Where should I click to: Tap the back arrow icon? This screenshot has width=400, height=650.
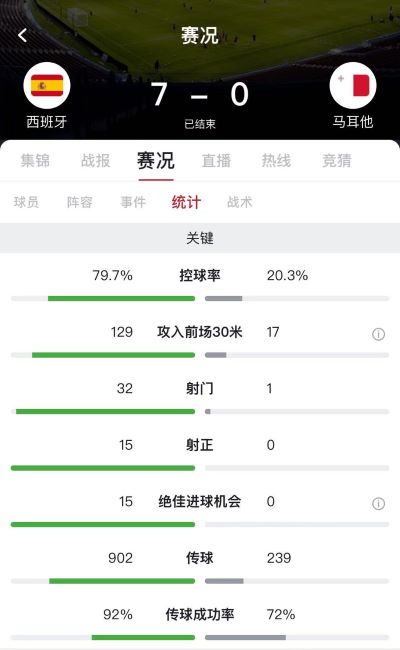pyautogui.click(x=22, y=35)
